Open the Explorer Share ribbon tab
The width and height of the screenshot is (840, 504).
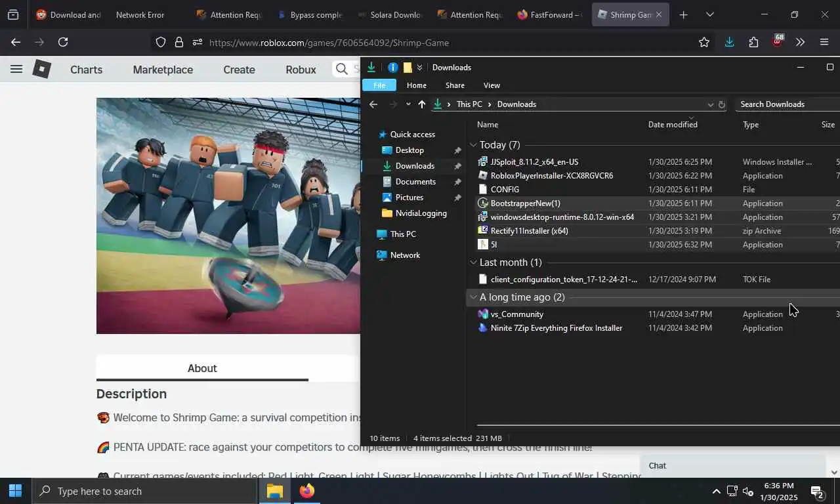click(455, 85)
